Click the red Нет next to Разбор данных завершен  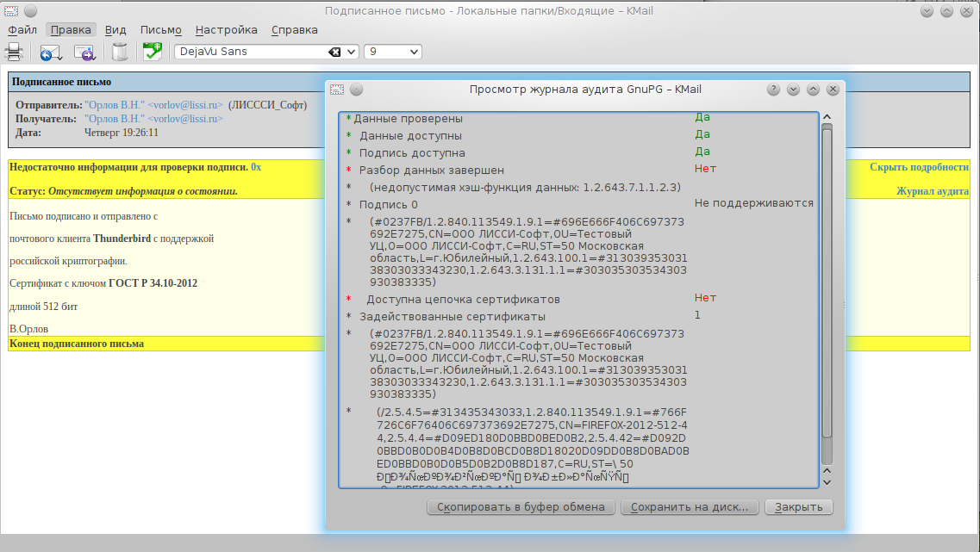tap(705, 169)
